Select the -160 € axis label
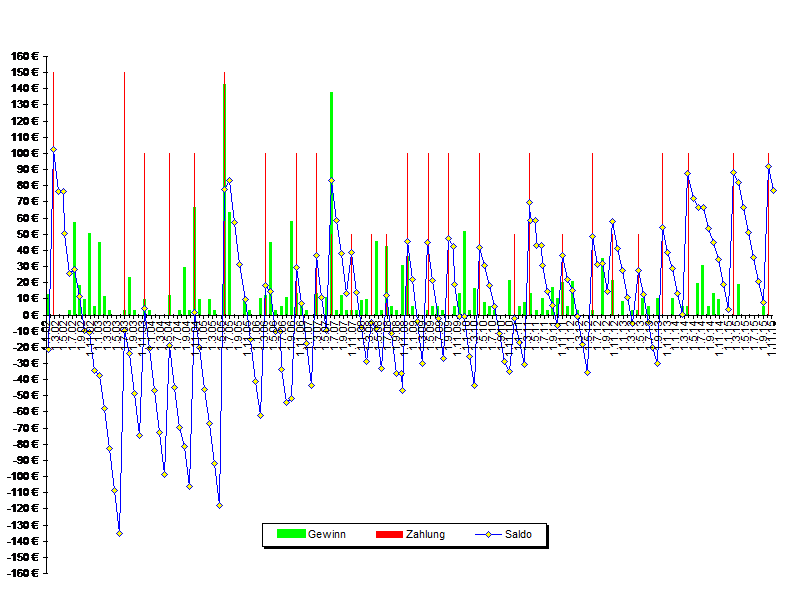The image size is (800, 600). [x=22, y=573]
